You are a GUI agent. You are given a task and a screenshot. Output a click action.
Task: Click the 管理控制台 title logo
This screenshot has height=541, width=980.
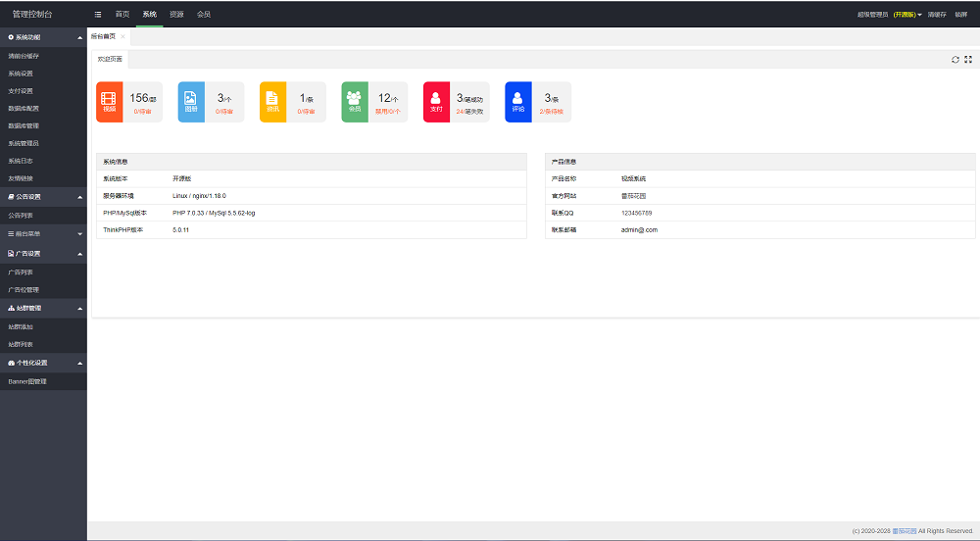coord(32,15)
